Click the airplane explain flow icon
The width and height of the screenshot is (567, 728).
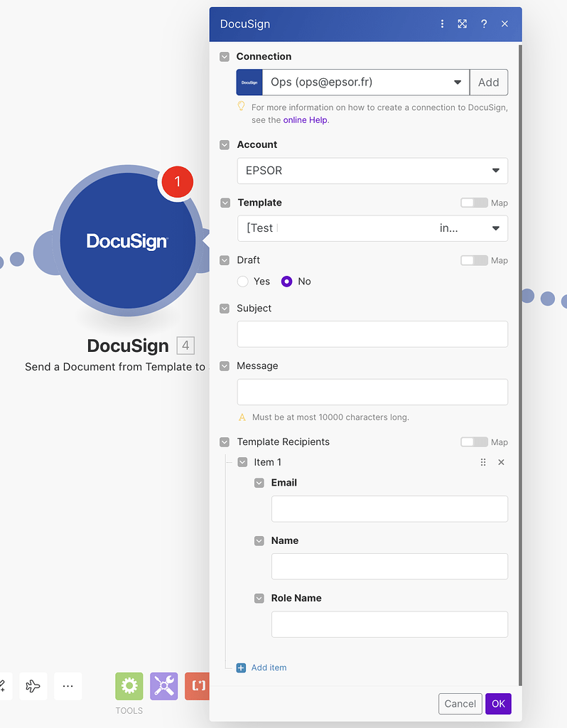(33, 686)
